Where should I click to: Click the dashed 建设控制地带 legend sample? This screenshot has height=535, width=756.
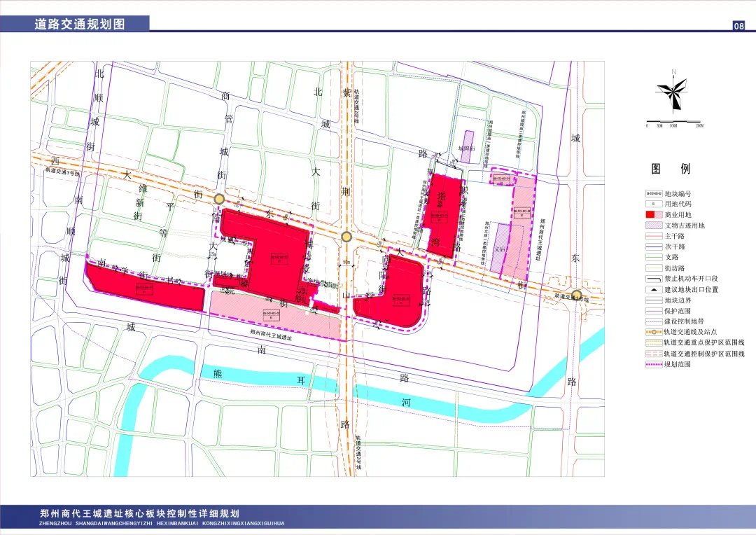(x=654, y=321)
